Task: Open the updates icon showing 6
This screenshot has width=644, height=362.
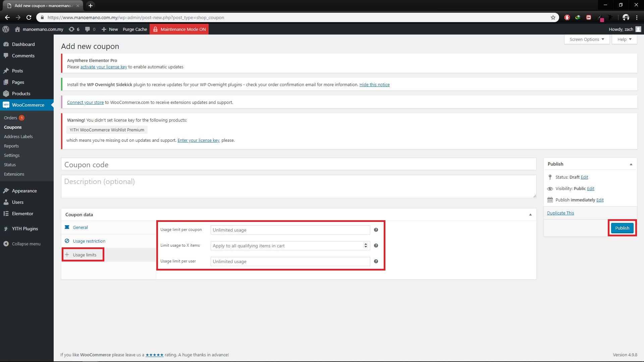Action: coord(74,29)
